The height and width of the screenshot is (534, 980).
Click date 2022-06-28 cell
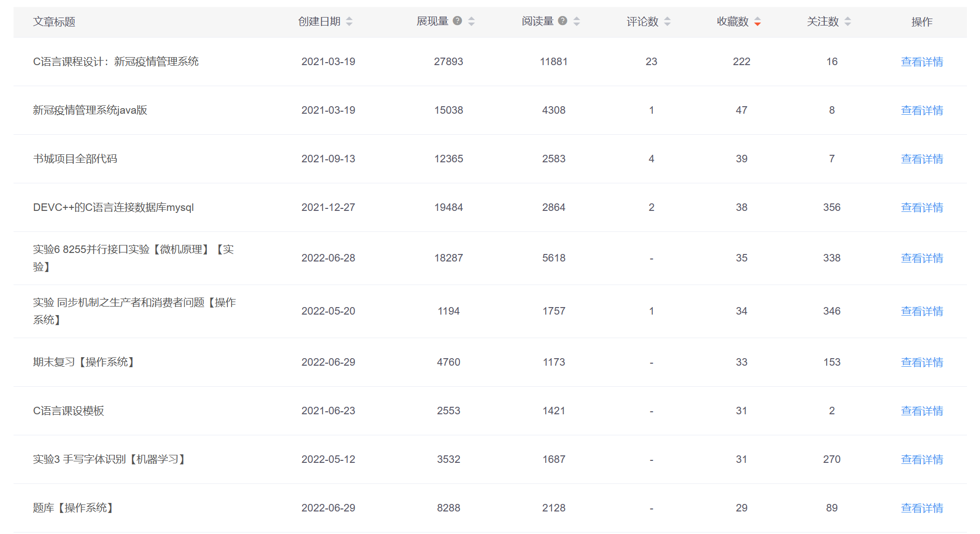pos(328,258)
